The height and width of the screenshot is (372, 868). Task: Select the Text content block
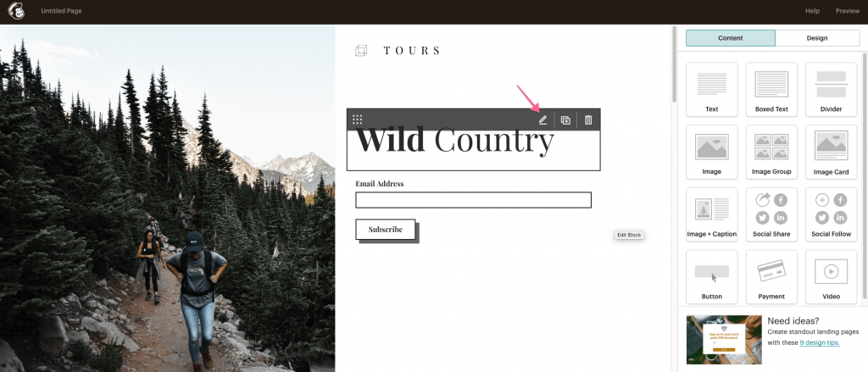(x=711, y=89)
